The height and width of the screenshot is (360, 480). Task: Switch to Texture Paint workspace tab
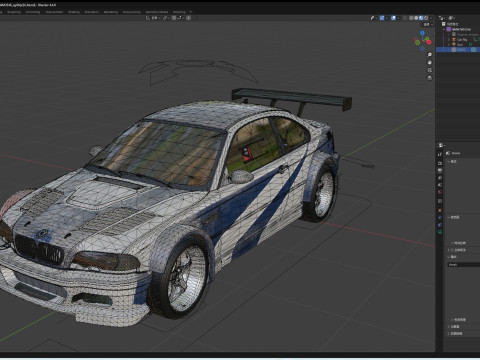pos(54,12)
